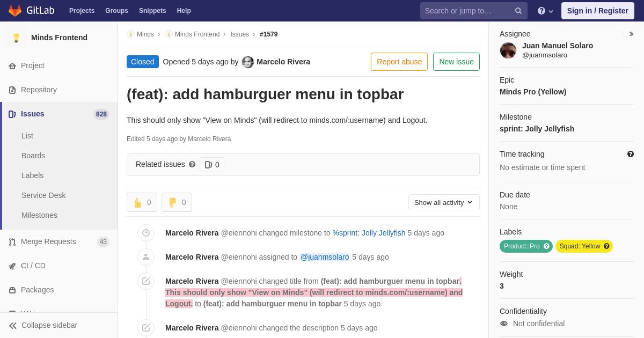
Task: Click the Merge Requests icon
Action: click(12, 241)
